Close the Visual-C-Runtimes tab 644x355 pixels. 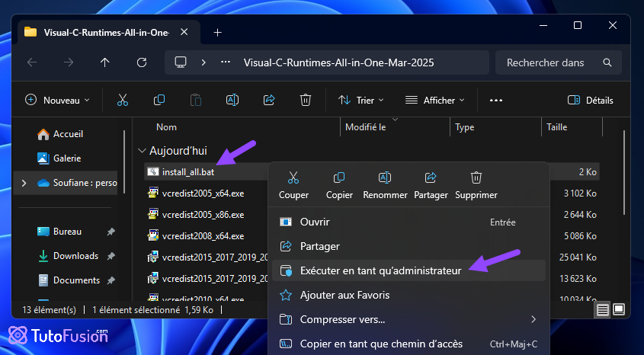click(184, 32)
